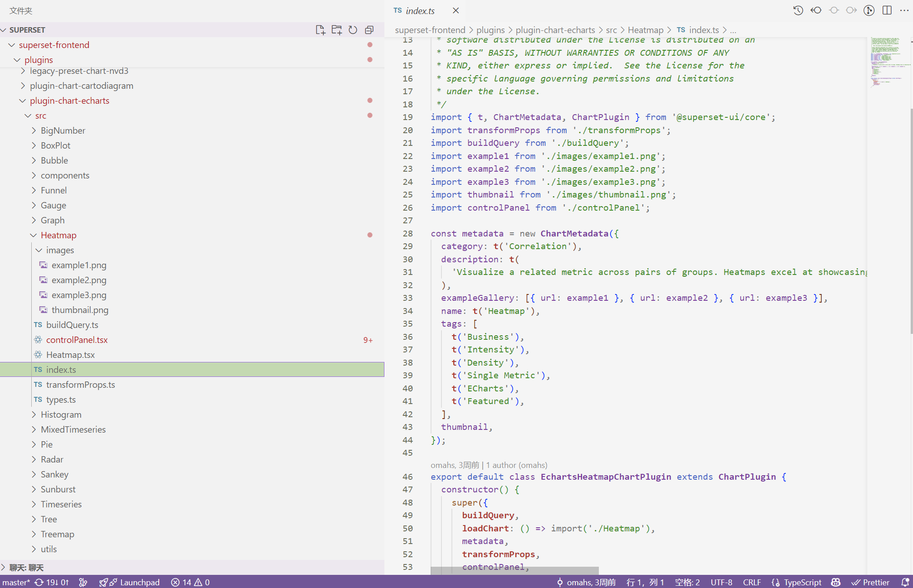Collapse all folders in explorer

tap(369, 30)
